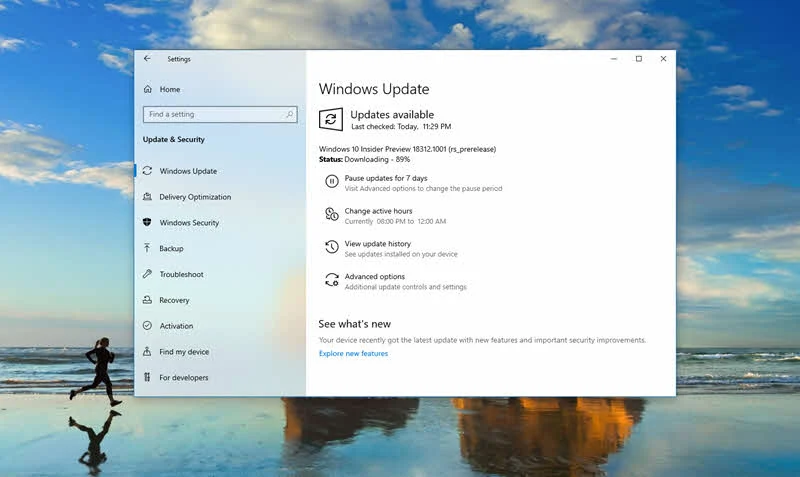The width and height of the screenshot is (800, 477).
Task: Close the Settings window
Action: (663, 59)
